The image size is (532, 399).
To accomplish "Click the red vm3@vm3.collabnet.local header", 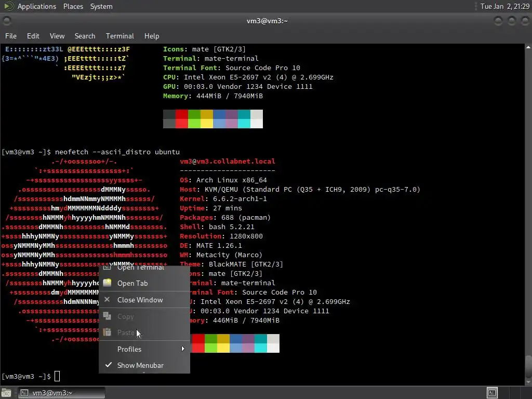I will point(228,162).
